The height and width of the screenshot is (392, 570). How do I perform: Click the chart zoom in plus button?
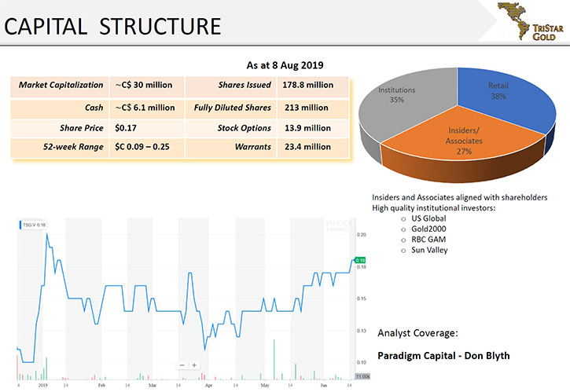point(194,365)
